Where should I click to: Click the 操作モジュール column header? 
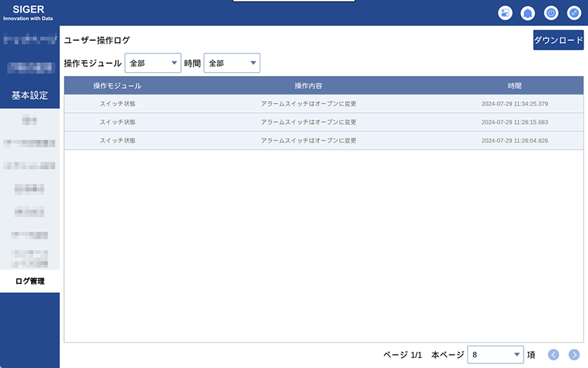[118, 86]
